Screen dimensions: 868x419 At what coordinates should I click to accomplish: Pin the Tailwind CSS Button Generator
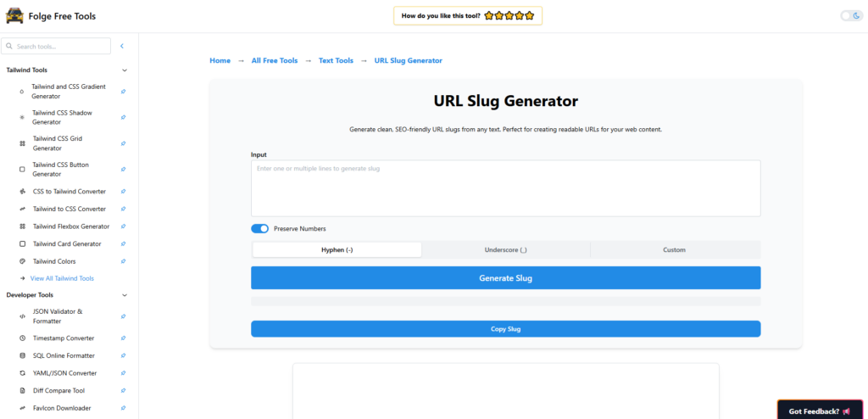click(124, 170)
